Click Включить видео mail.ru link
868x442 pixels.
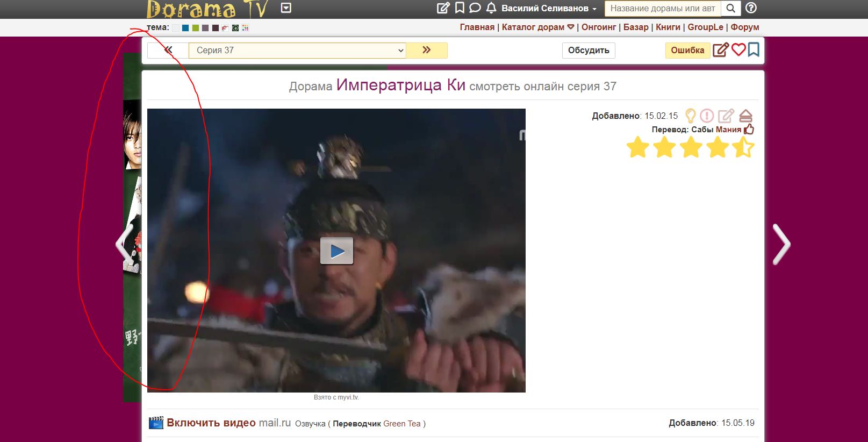click(228, 423)
